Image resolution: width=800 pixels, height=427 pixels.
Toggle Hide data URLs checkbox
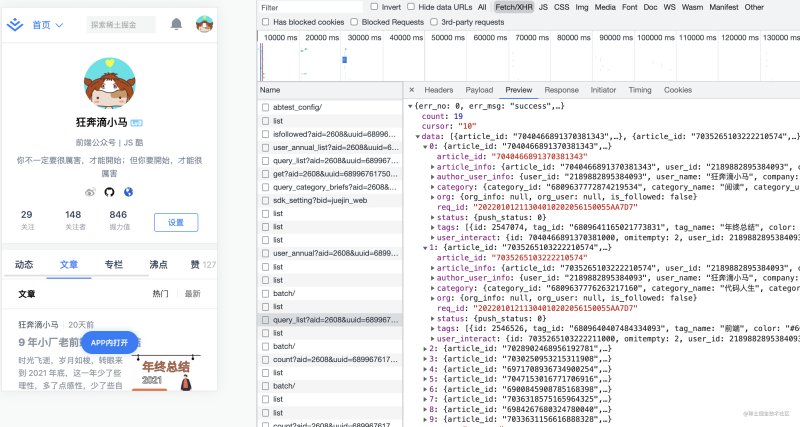pyautogui.click(x=411, y=7)
